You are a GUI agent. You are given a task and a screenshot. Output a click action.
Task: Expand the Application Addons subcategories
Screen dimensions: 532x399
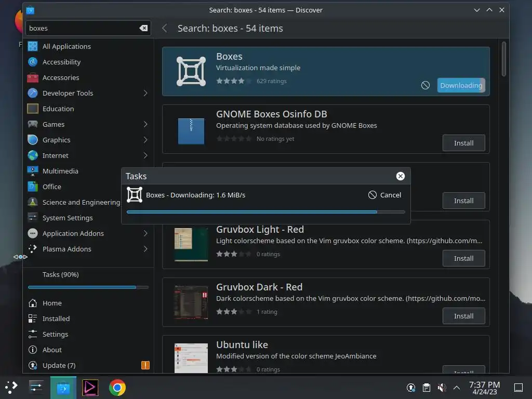pyautogui.click(x=145, y=234)
